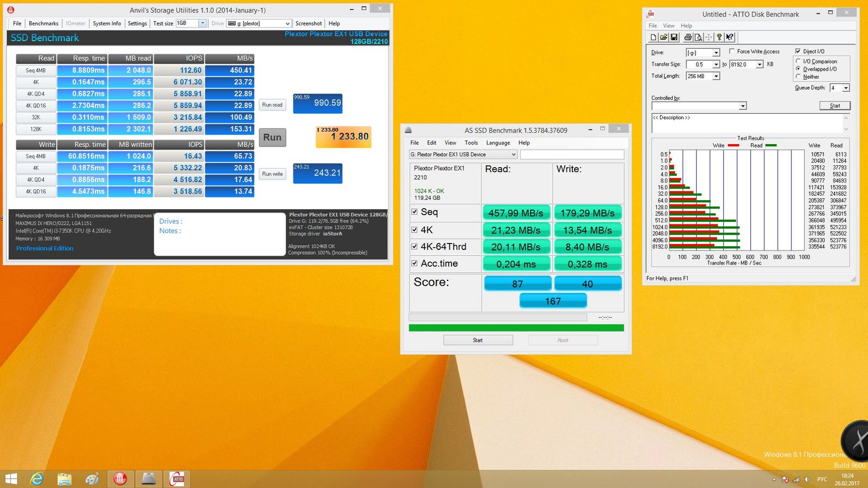The height and width of the screenshot is (488, 868).
Task: Select the I/O Comparison radio button
Action: (x=798, y=61)
